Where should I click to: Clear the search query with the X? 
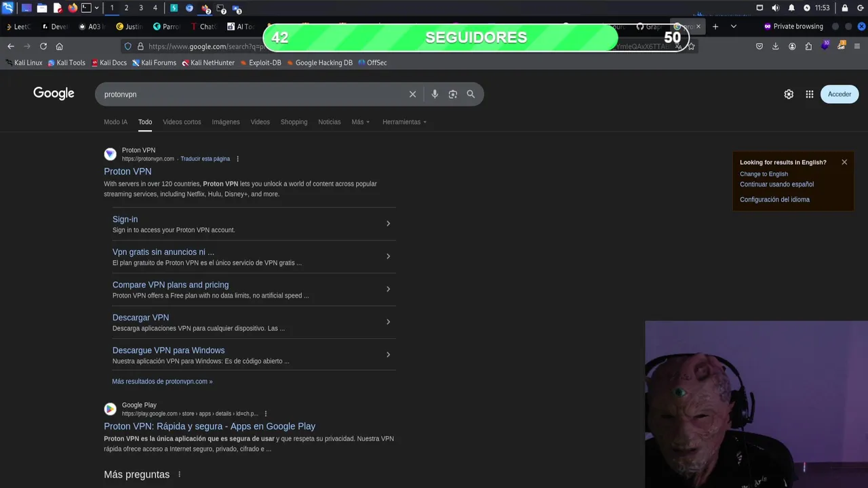pyautogui.click(x=412, y=94)
